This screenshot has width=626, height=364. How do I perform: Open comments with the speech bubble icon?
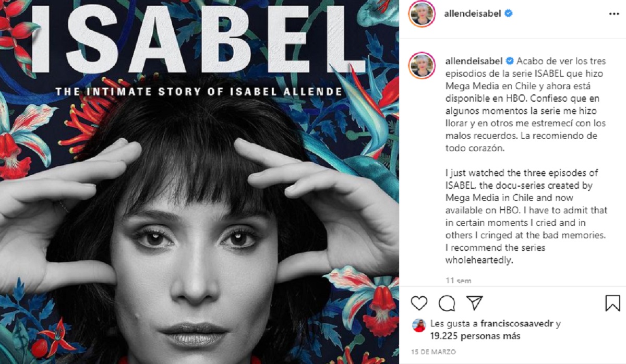point(447,303)
